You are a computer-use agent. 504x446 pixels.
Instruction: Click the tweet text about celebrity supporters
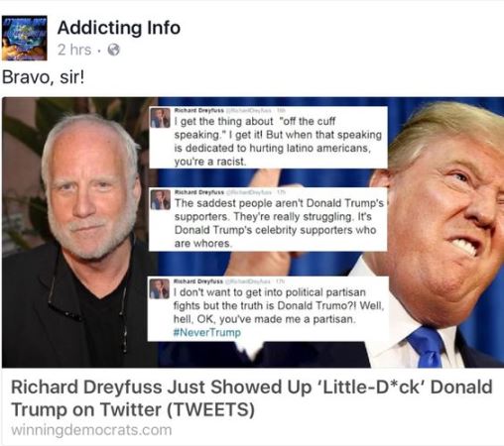click(279, 223)
